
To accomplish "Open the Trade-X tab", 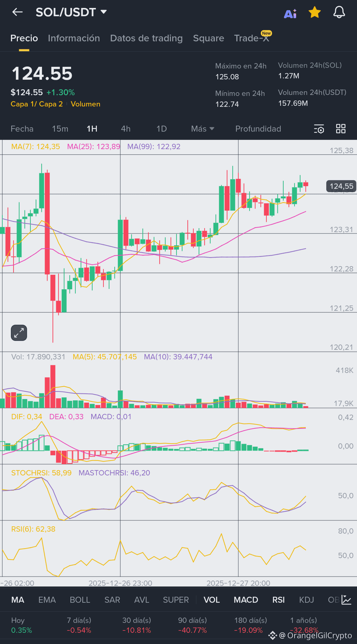I will [x=252, y=38].
